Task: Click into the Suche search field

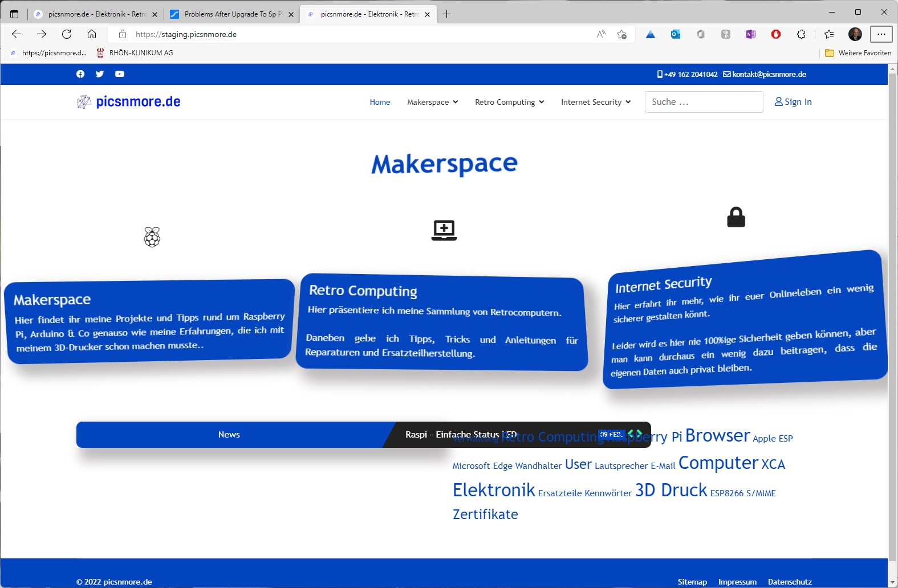Action: (x=704, y=102)
